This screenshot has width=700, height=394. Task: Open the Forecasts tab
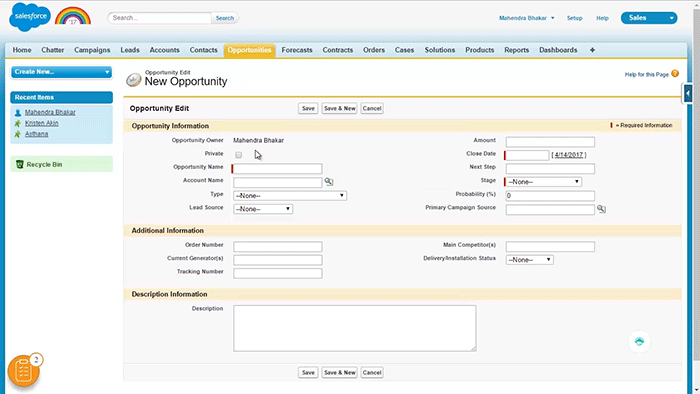click(x=297, y=50)
